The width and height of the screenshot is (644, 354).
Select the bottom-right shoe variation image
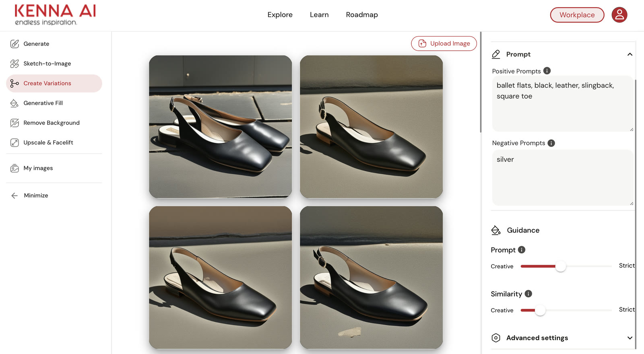pyautogui.click(x=372, y=278)
